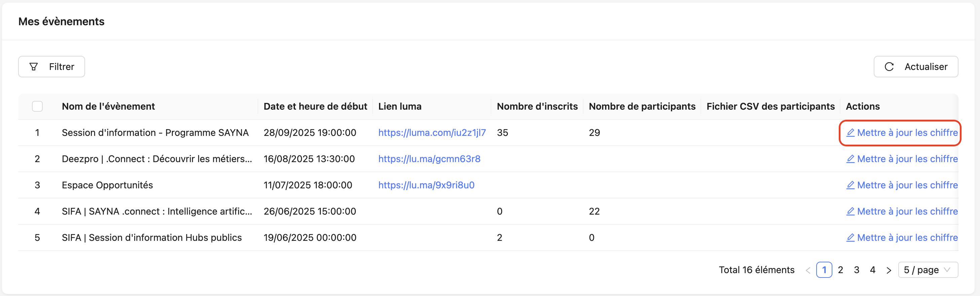Click the Nom de l'évènement column header
This screenshot has width=980, height=296.
click(x=108, y=106)
